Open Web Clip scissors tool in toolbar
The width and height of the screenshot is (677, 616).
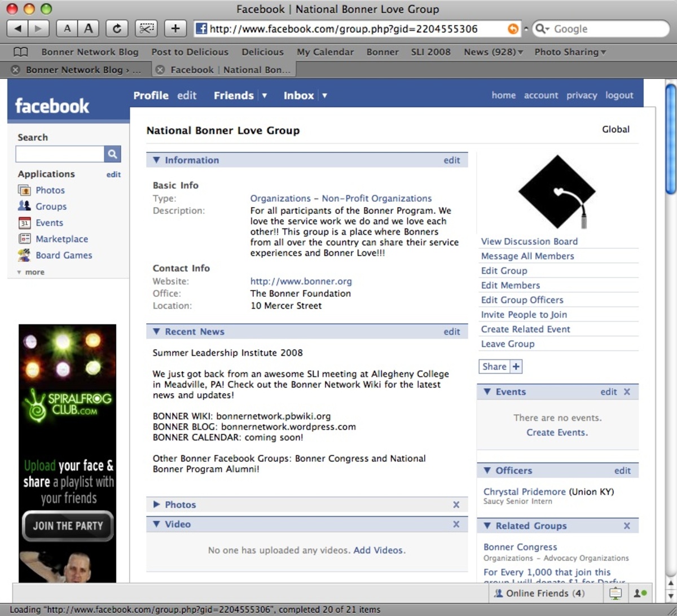146,28
